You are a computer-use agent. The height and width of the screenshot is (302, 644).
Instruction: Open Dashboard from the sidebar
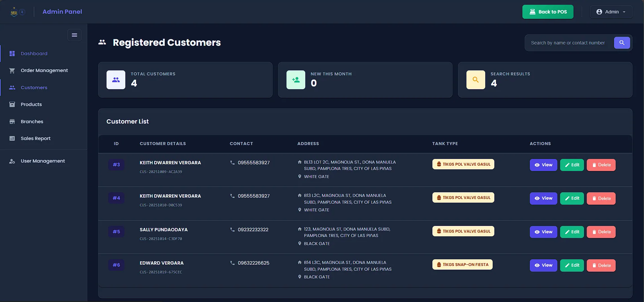[43, 54]
